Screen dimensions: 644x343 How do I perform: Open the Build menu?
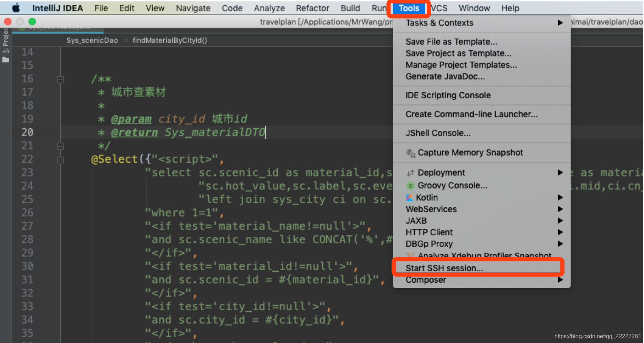click(350, 8)
